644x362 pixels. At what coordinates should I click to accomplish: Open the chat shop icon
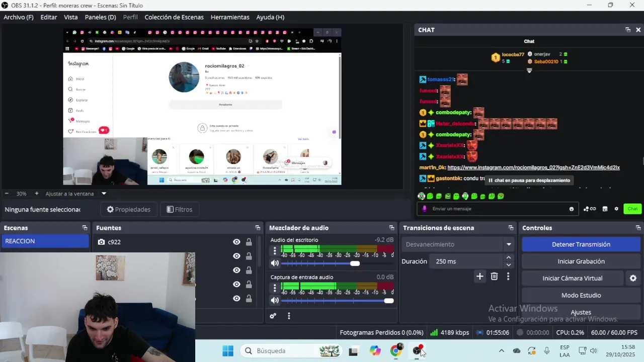(605, 209)
